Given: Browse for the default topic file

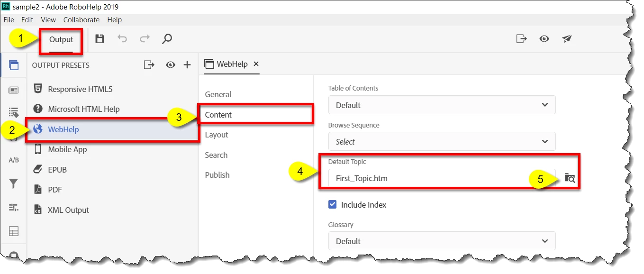Looking at the screenshot, I should [570, 178].
